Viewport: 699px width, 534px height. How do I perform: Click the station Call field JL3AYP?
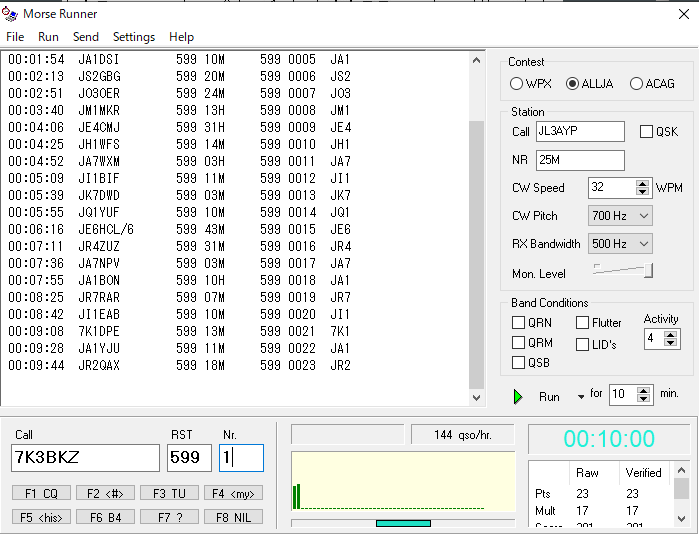[580, 131]
